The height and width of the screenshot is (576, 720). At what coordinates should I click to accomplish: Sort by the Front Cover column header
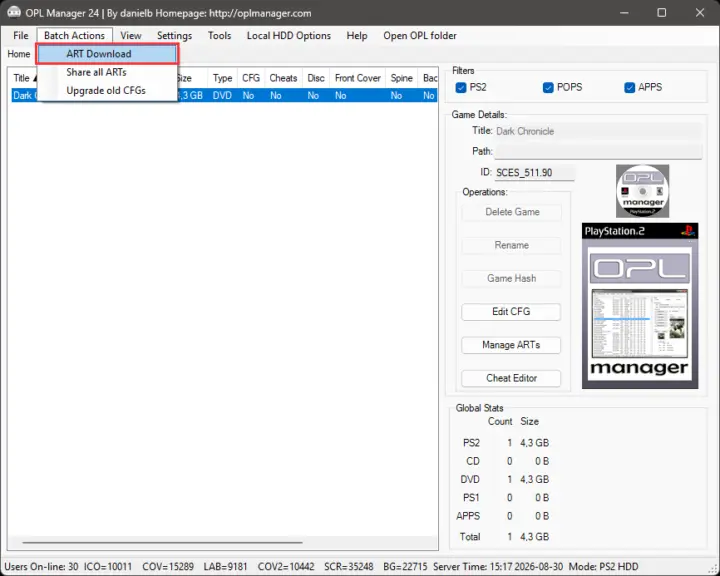pyautogui.click(x=358, y=78)
